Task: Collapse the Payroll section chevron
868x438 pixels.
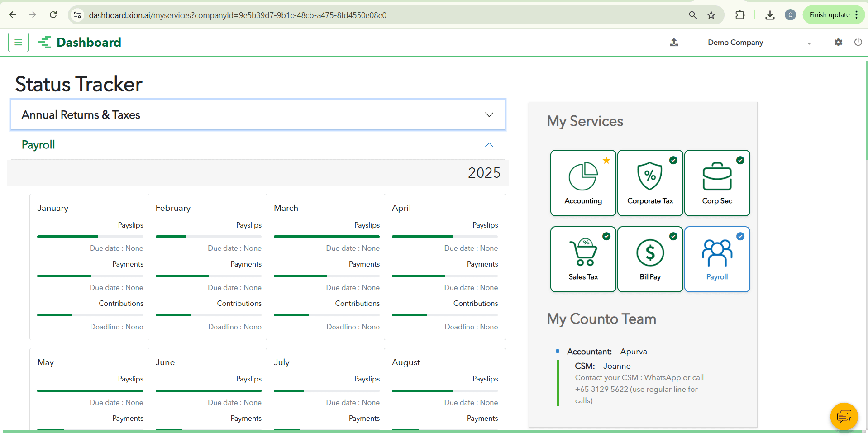Action: coord(489,145)
